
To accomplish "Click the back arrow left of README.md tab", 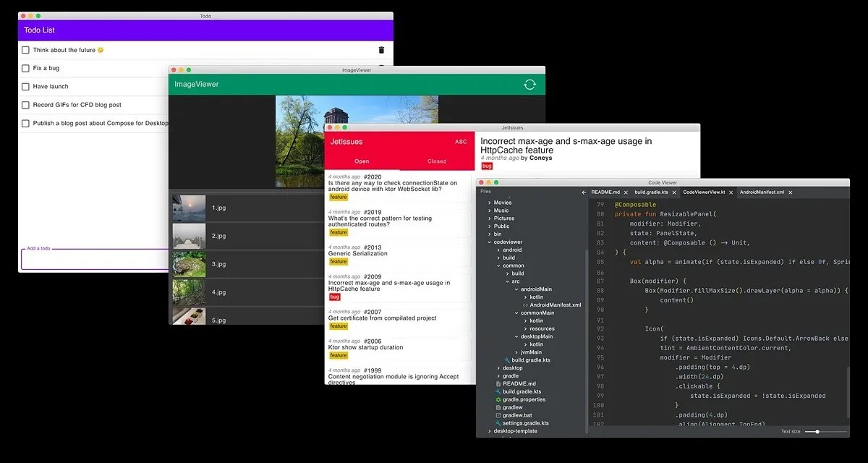I will click(584, 192).
